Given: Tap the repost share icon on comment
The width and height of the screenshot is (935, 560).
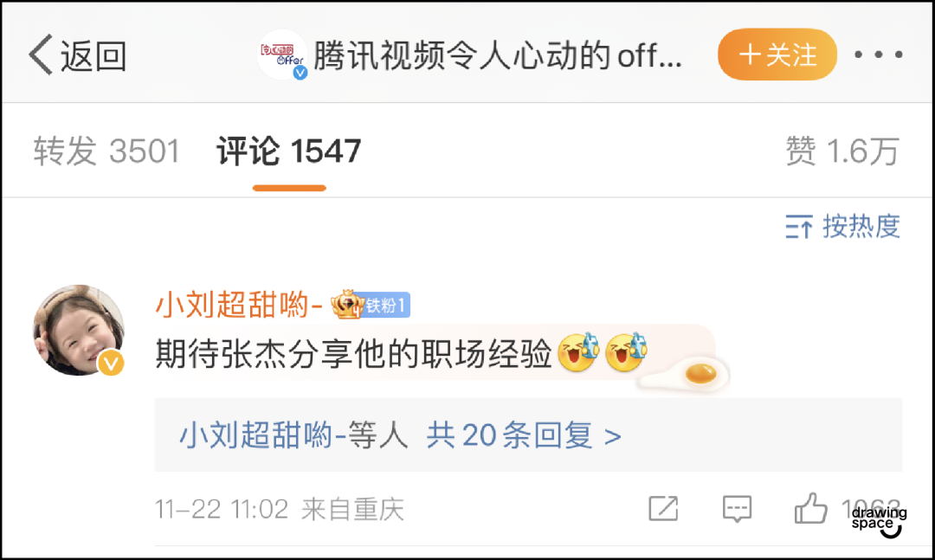Looking at the screenshot, I should click(x=663, y=509).
